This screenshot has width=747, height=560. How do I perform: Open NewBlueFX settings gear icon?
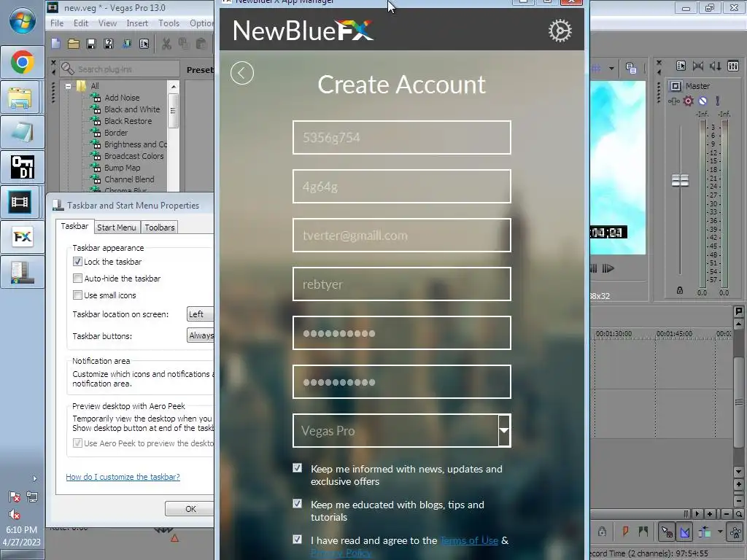[x=560, y=31]
